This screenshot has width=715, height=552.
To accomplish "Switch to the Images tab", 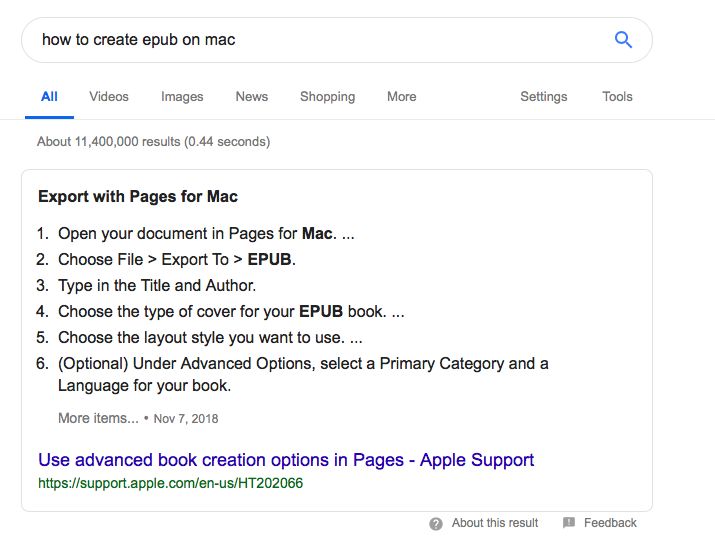I will [182, 97].
